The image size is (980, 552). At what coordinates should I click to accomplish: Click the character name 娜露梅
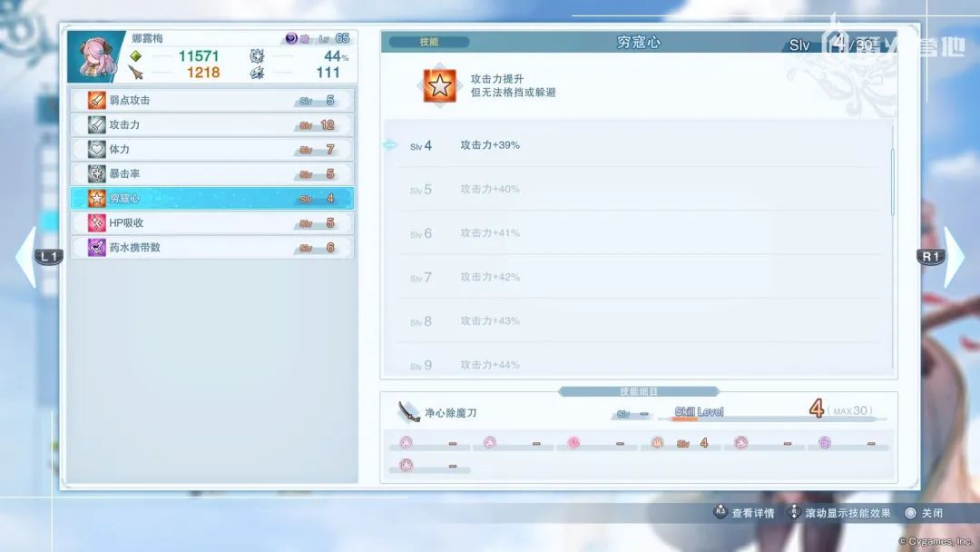pos(148,38)
